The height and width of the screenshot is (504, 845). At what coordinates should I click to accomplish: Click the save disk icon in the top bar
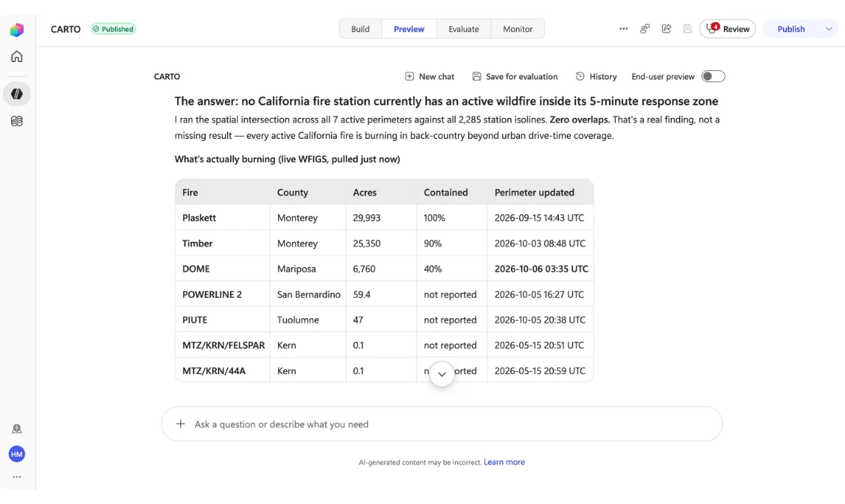click(687, 29)
